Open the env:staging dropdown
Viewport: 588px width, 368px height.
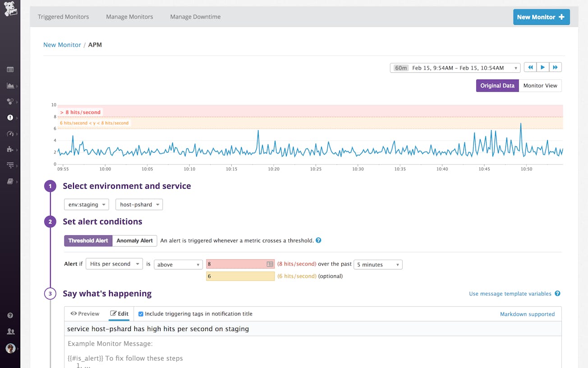(86, 204)
